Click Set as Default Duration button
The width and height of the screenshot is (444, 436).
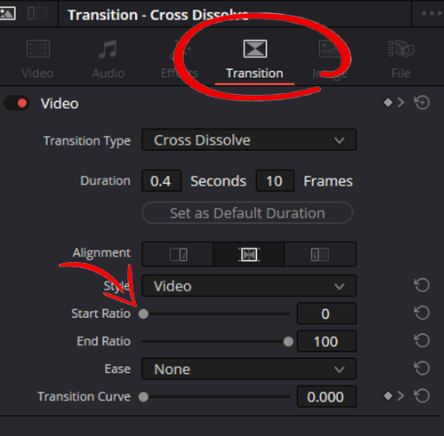coord(247,213)
